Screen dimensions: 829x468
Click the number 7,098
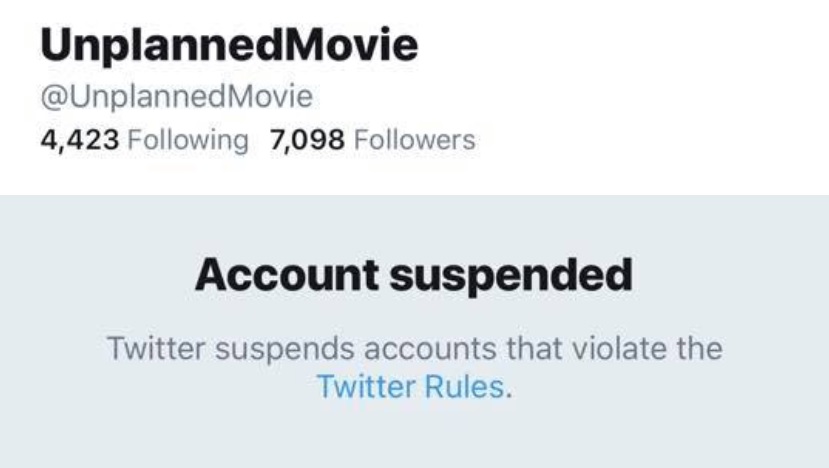coord(307,140)
